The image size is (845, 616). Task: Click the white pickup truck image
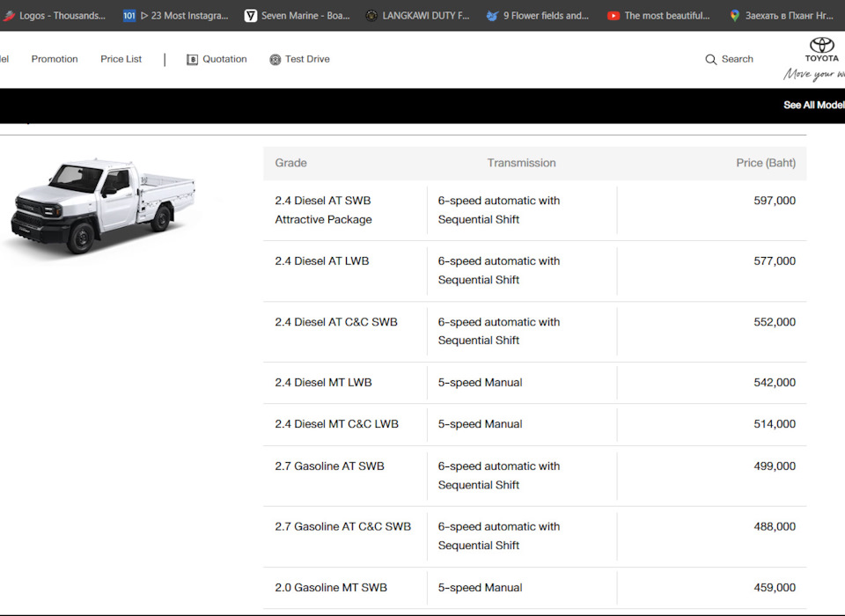click(x=104, y=206)
